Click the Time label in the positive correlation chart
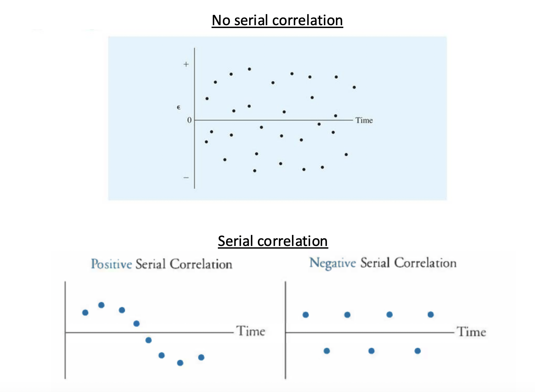This screenshot has height=392, width=535. (250, 331)
